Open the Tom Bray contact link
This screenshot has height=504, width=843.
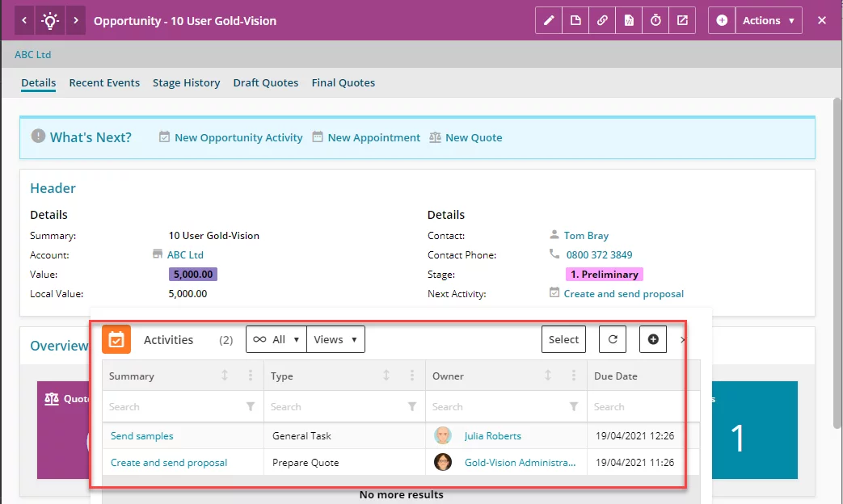point(586,235)
